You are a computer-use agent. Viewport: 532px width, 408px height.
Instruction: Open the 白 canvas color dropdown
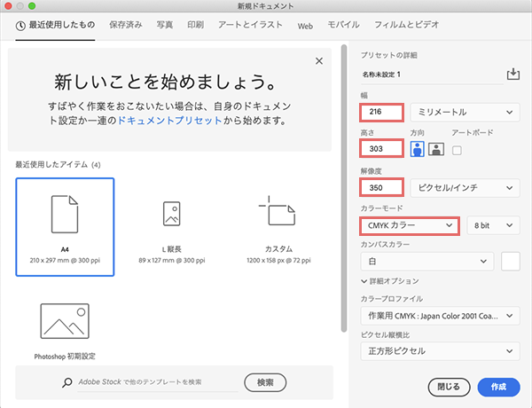[427, 262]
